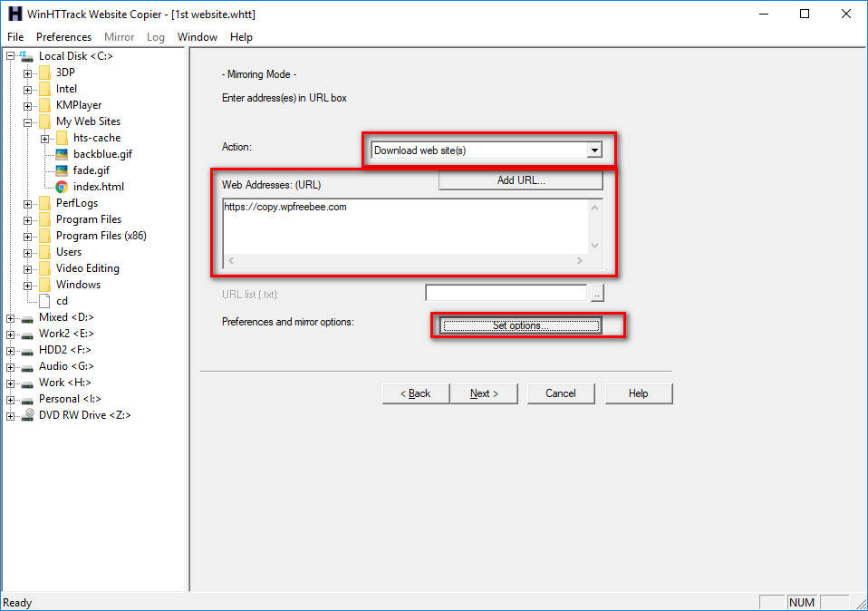Click the WinHTTrack app icon in title bar
868x611 pixels.
[x=14, y=14]
